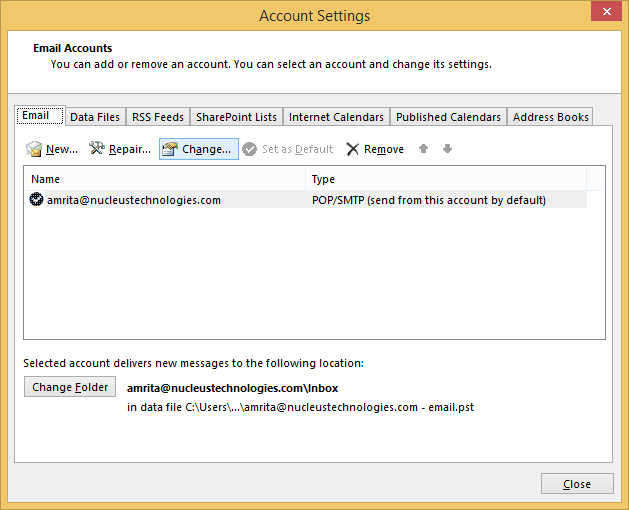Sort accounts by Name column header
Image resolution: width=629 pixels, height=510 pixels.
coord(164,179)
